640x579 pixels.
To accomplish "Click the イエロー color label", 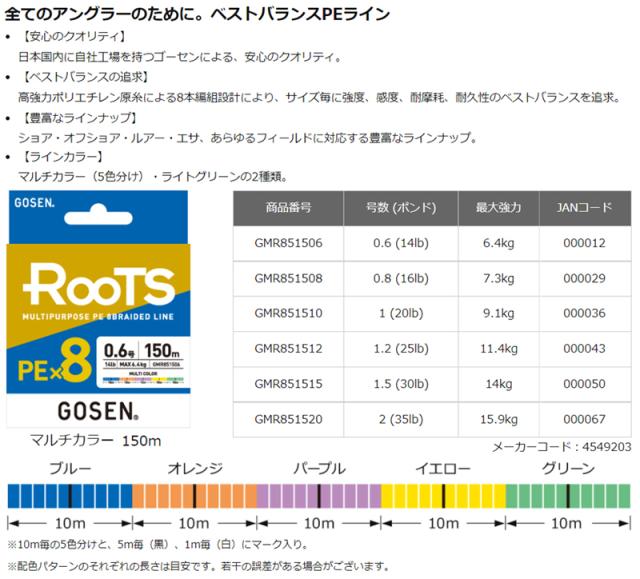I will [x=443, y=468].
